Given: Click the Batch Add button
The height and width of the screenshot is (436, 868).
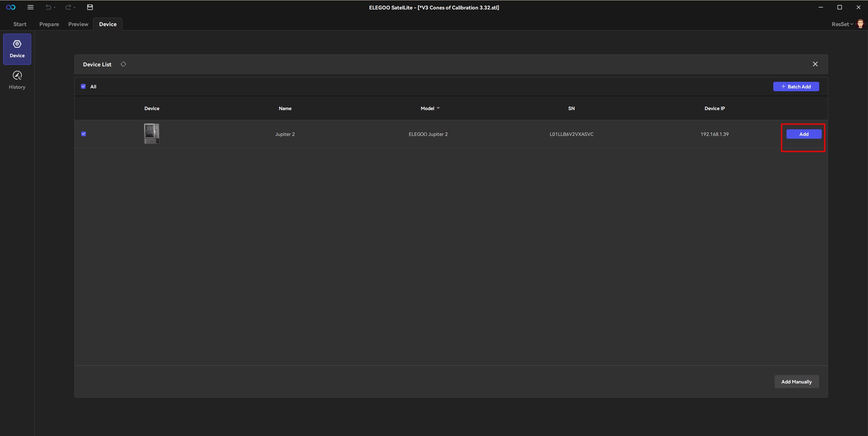Looking at the screenshot, I should [x=796, y=87].
